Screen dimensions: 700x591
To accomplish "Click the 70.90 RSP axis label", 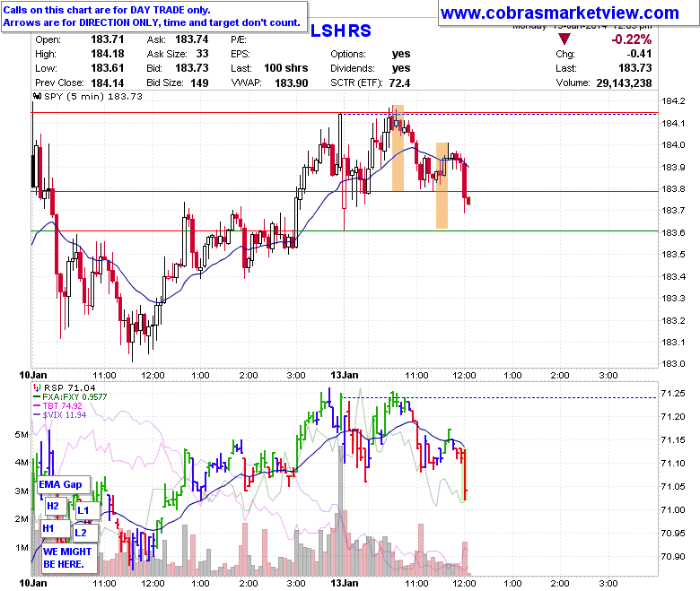I will pos(673,556).
